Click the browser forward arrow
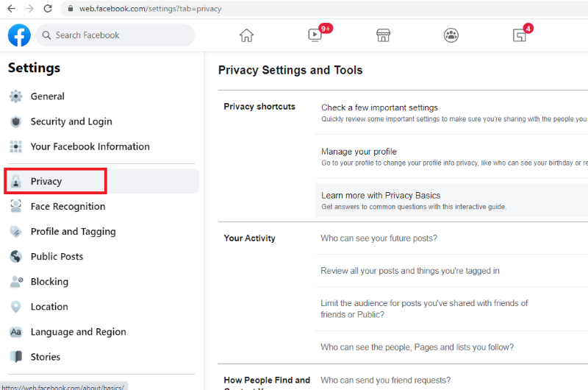Screen dimensions: 588x390 pyautogui.click(x=29, y=8)
